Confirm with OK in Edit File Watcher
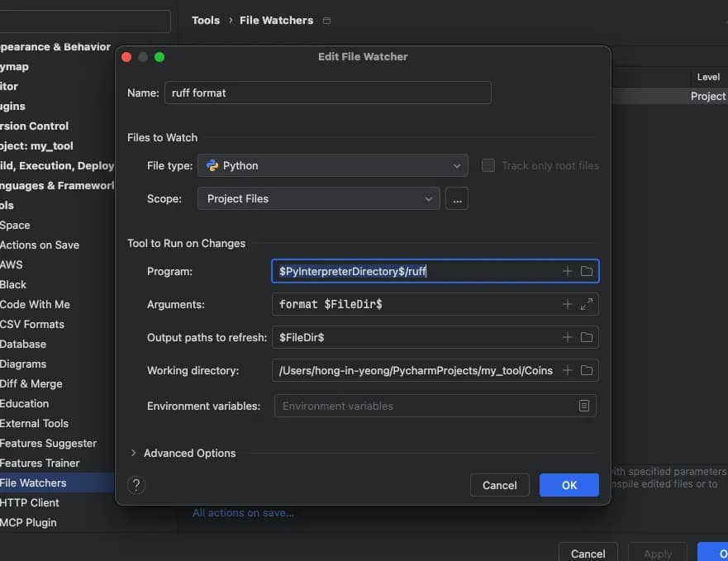 click(569, 485)
